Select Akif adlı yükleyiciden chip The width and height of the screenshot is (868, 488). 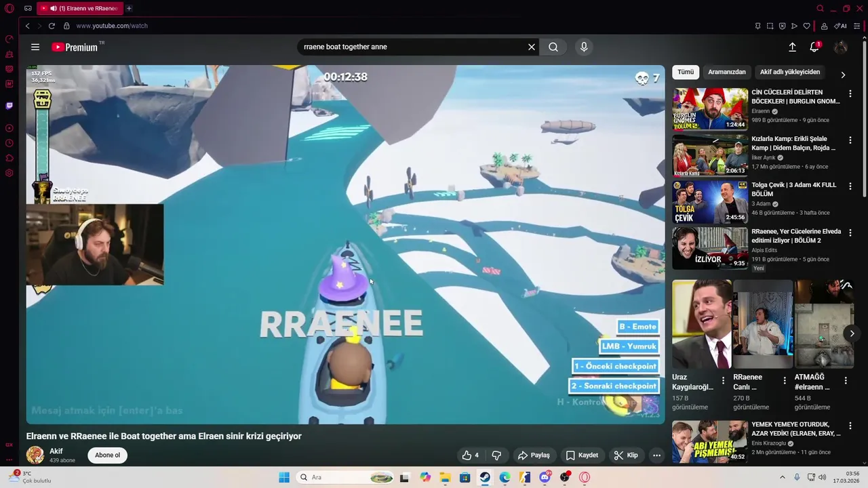[790, 72]
